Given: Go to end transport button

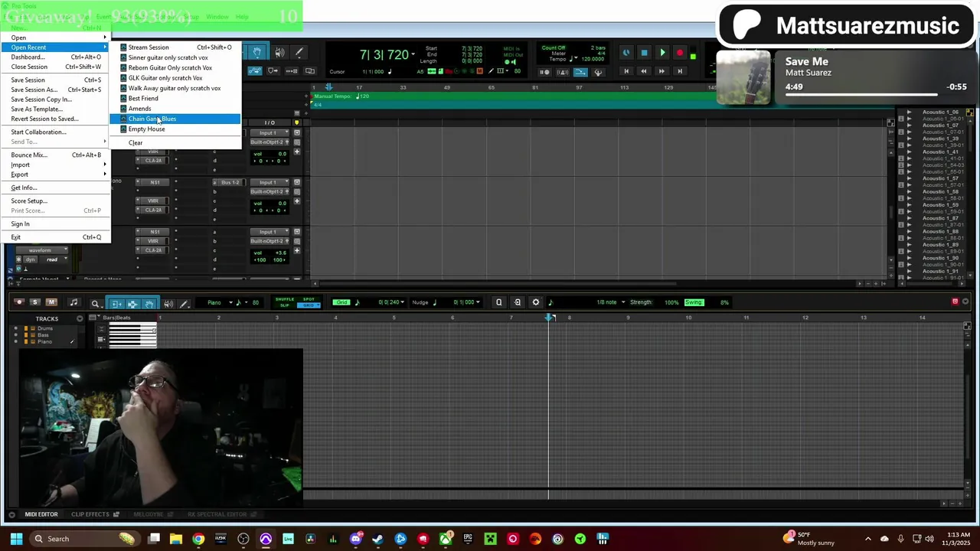Looking at the screenshot, I should pyautogui.click(x=679, y=71).
